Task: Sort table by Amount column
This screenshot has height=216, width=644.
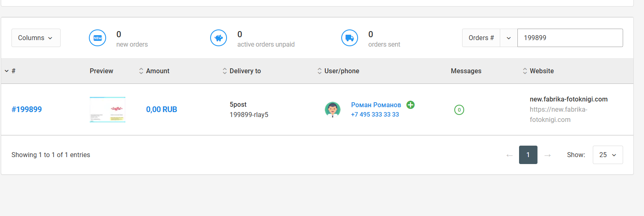Action: 154,71
